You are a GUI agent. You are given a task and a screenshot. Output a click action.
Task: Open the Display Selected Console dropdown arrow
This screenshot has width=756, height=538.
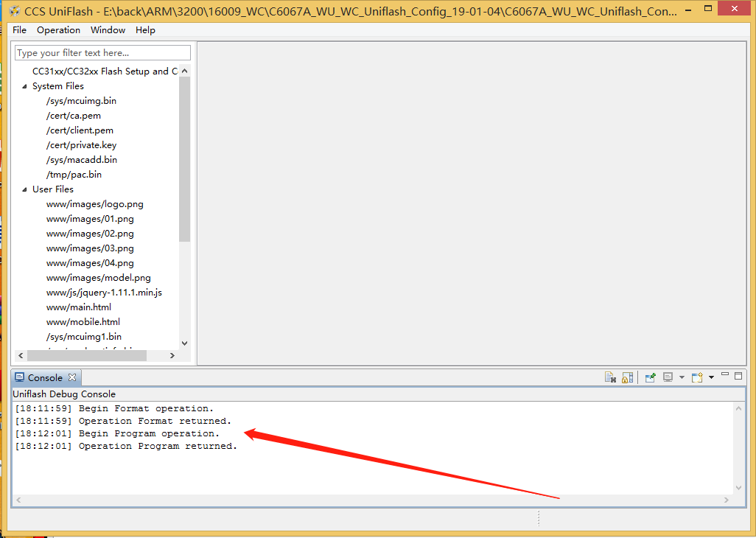682,377
